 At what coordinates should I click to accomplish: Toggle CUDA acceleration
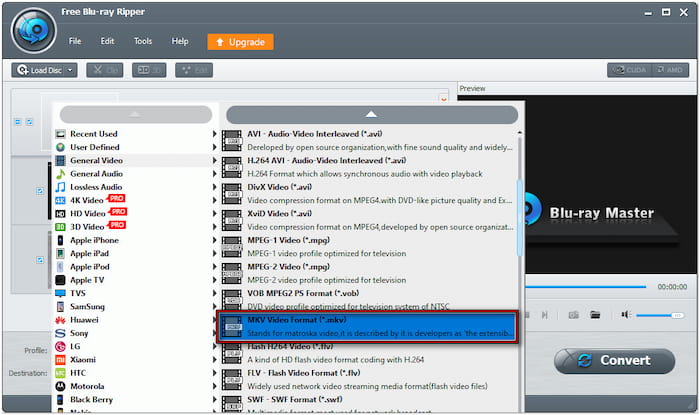click(630, 70)
